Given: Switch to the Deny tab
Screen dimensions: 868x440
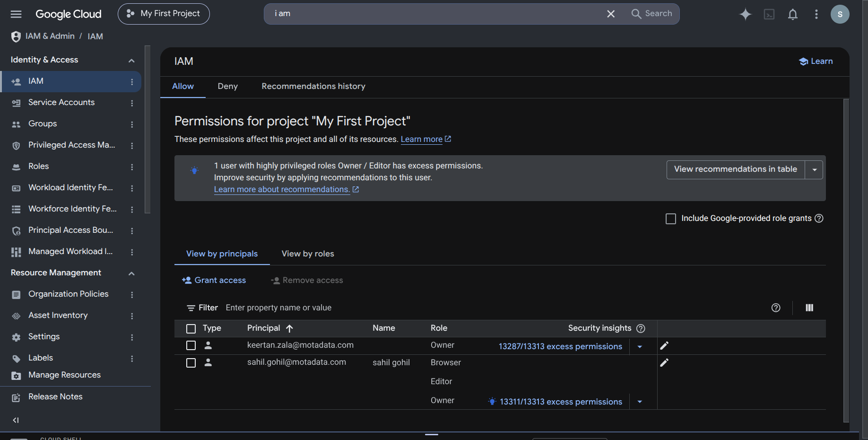Looking at the screenshot, I should (x=228, y=87).
